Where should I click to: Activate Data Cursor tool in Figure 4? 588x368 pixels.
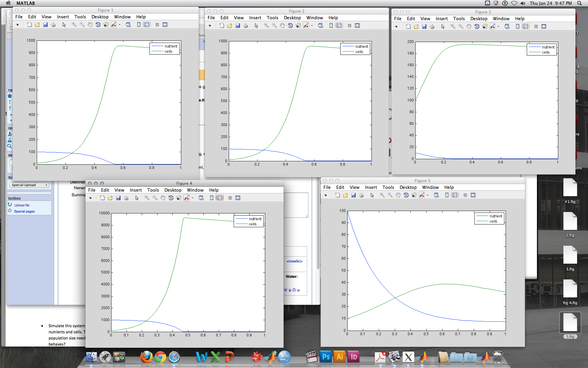(179, 198)
